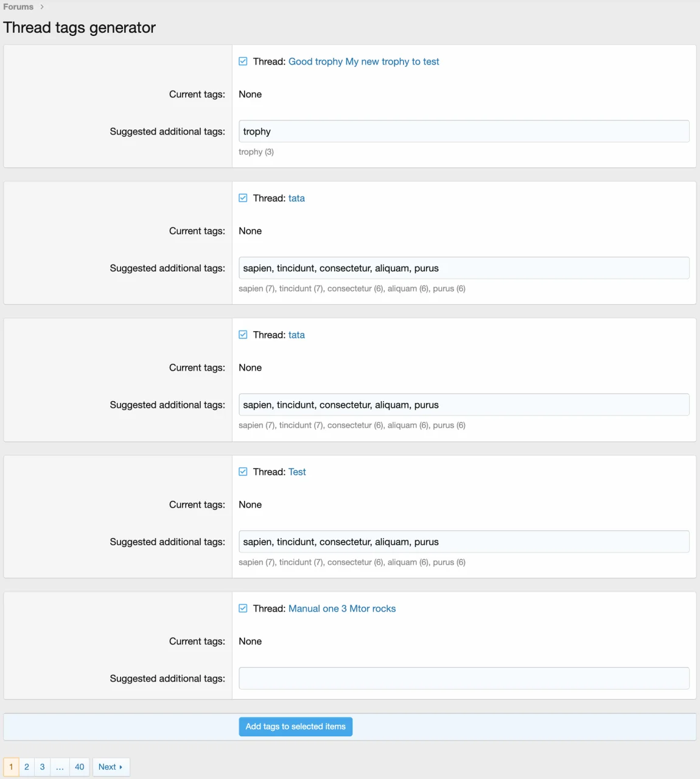Click the breadcrumb chevron after Forums
Image resolution: width=700 pixels, height=779 pixels.
42,7
